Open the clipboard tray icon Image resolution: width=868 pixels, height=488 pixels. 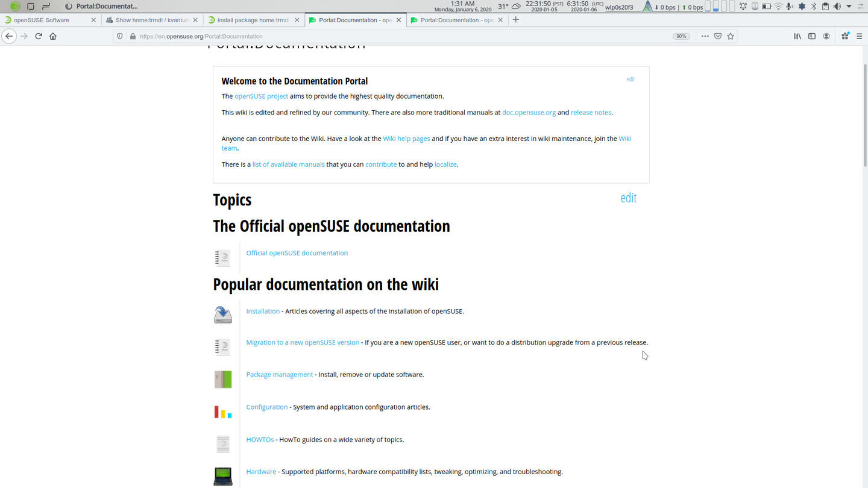click(x=825, y=7)
